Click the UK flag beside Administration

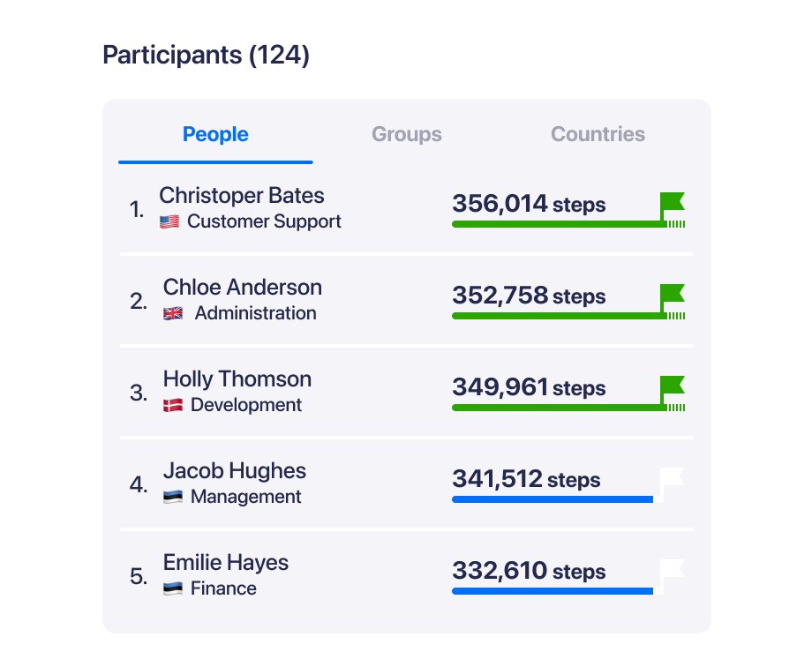173,313
